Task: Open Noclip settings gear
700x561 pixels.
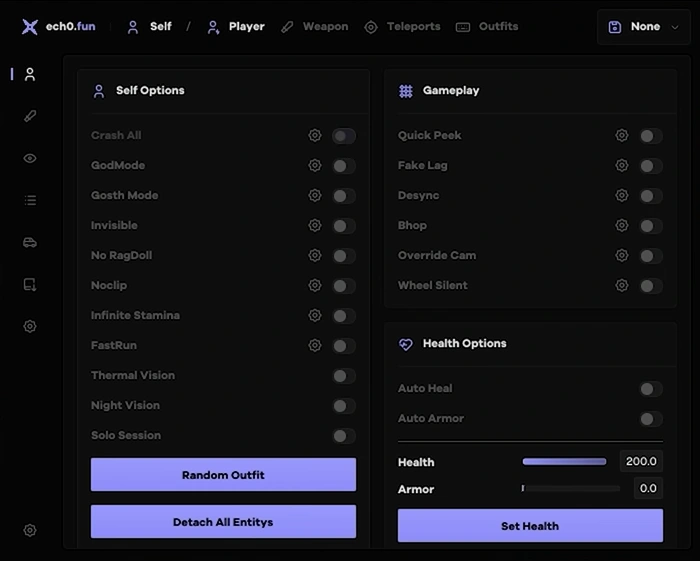Action: tap(315, 285)
